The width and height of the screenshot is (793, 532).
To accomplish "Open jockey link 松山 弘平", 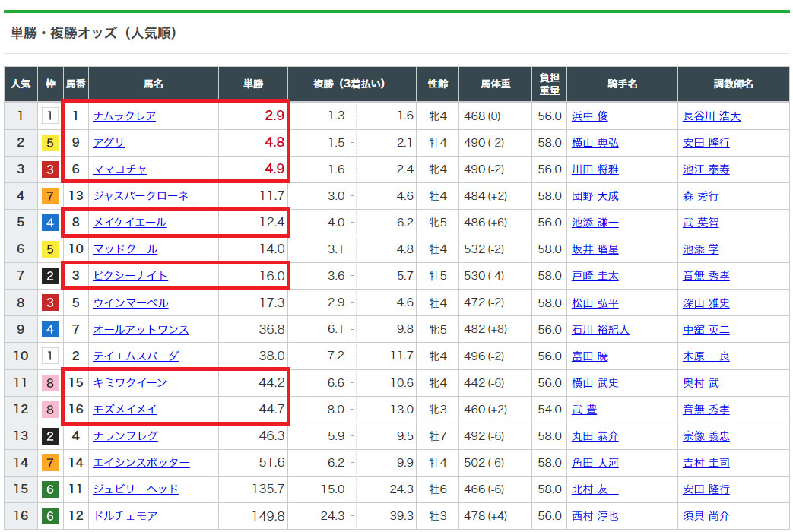I will [x=595, y=302].
